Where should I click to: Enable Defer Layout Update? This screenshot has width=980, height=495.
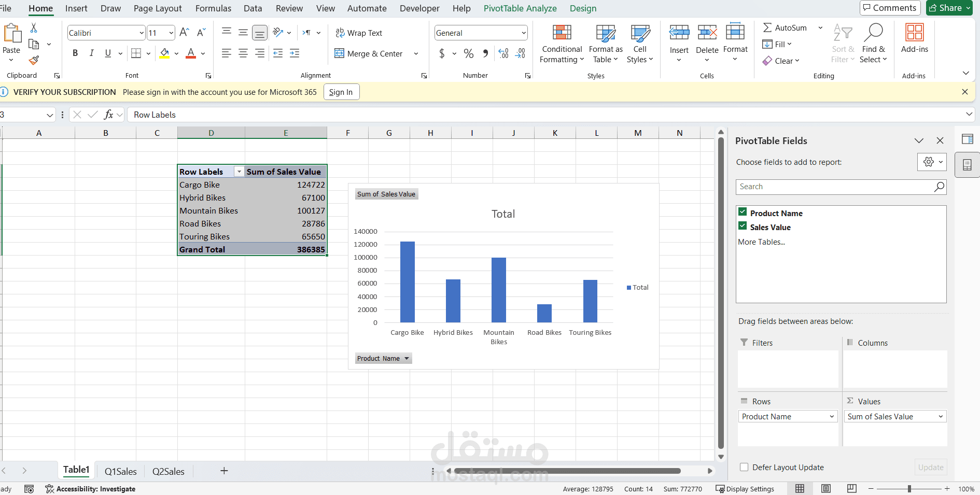click(744, 467)
